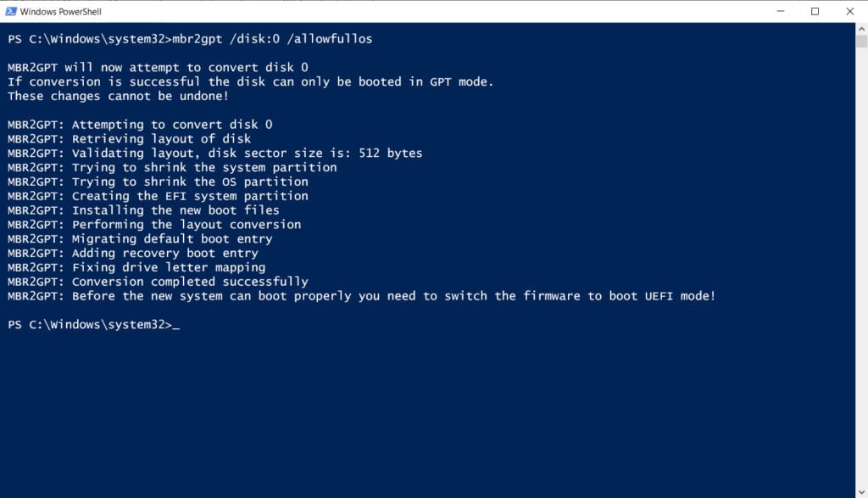This screenshot has width=868, height=498.
Task: Click the "mbr2gpt /disk:0 /allowfullos" command text
Action: click(x=271, y=39)
